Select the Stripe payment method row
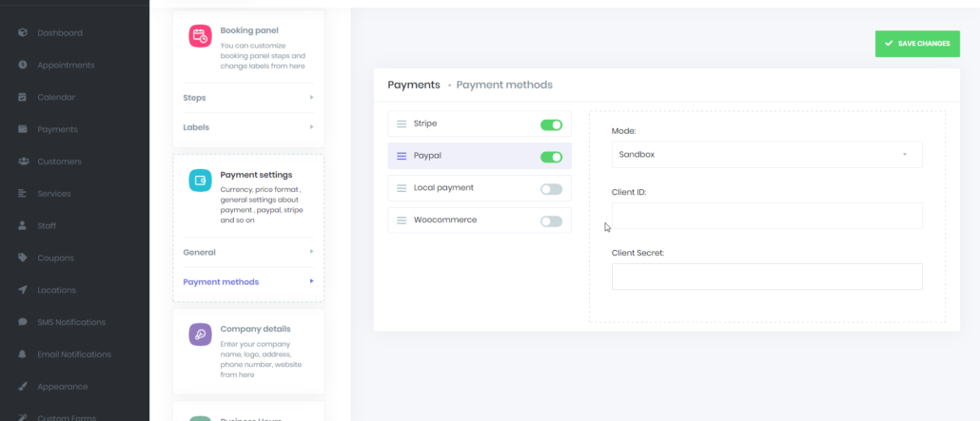980x421 pixels. [x=480, y=124]
